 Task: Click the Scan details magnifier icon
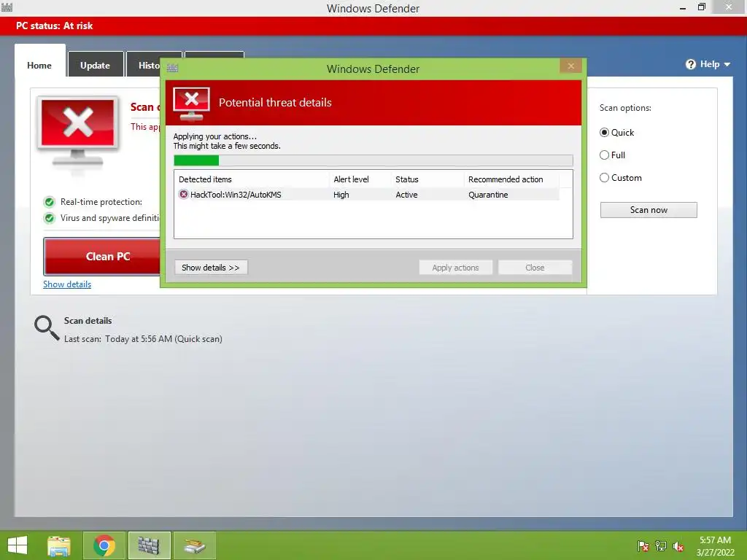click(x=47, y=327)
